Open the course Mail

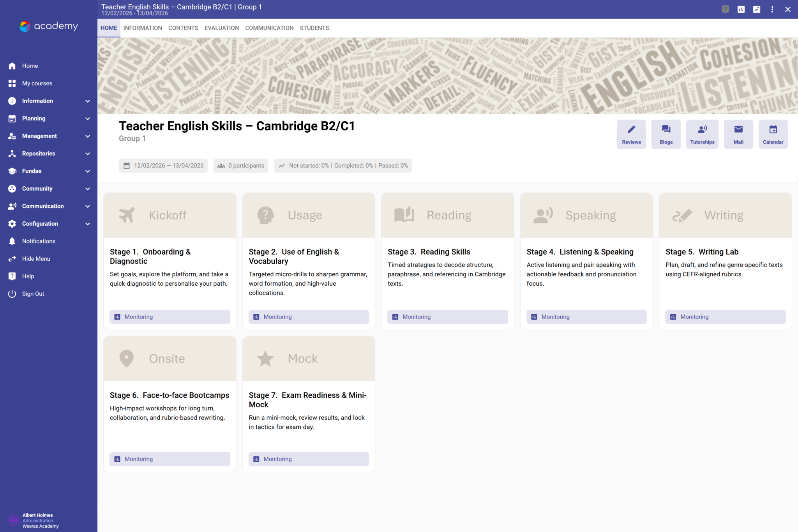[738, 134]
